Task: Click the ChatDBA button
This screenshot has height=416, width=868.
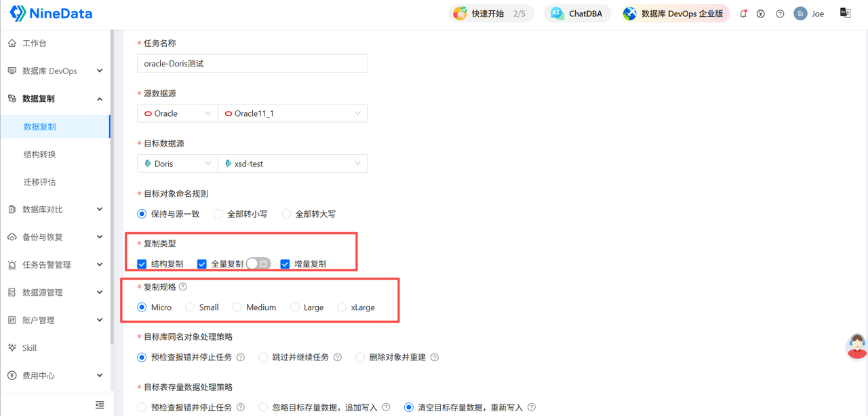Action: click(577, 14)
